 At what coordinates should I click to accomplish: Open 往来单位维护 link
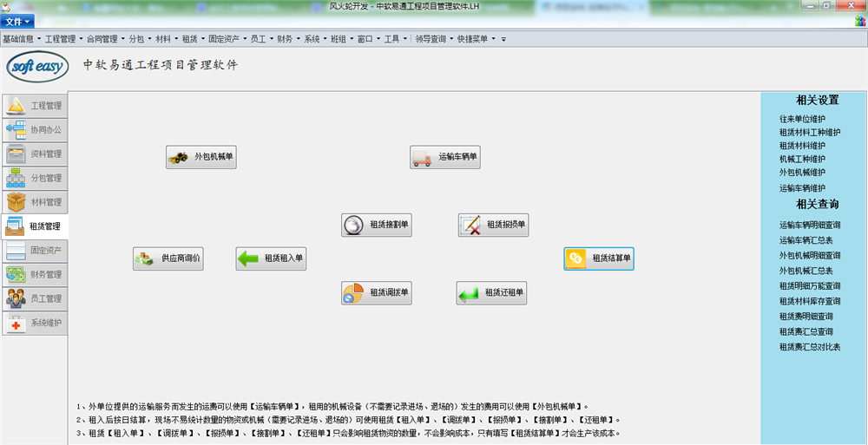(x=802, y=119)
